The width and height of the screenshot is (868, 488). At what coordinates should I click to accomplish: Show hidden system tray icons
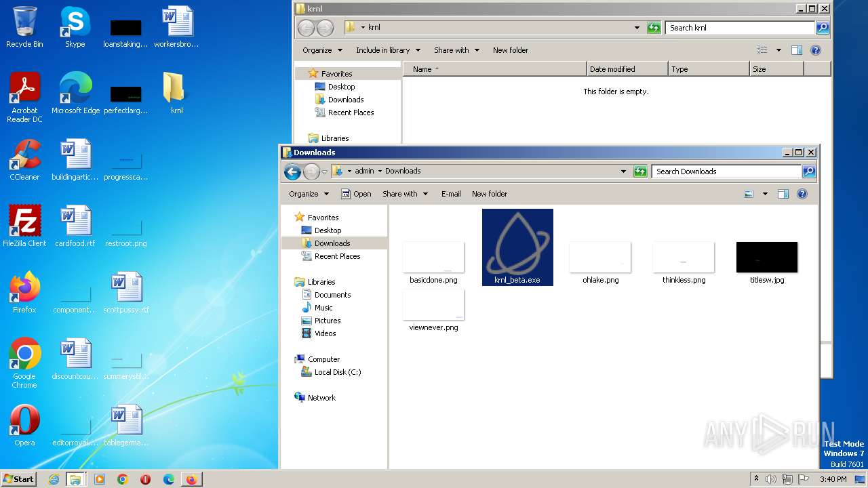pos(756,479)
